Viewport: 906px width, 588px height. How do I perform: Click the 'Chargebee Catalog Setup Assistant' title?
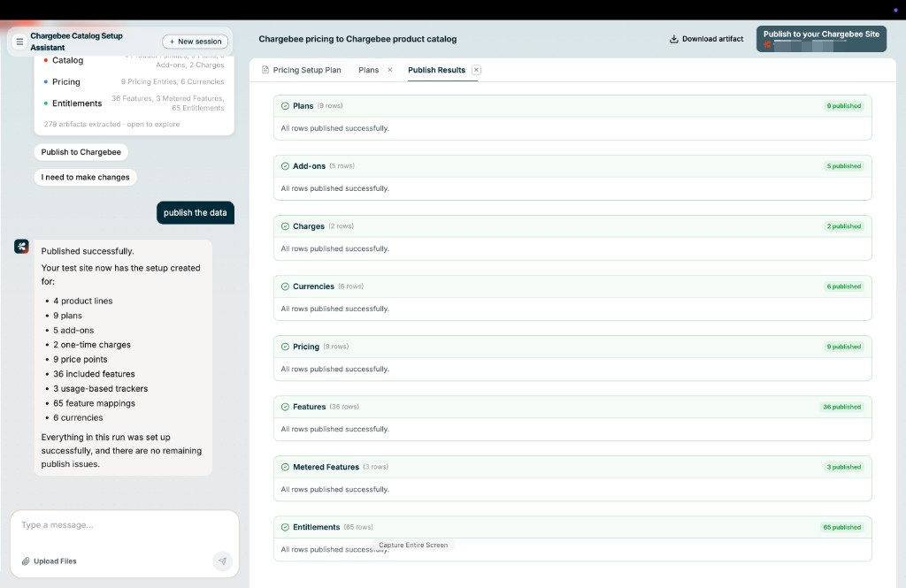[x=77, y=42]
